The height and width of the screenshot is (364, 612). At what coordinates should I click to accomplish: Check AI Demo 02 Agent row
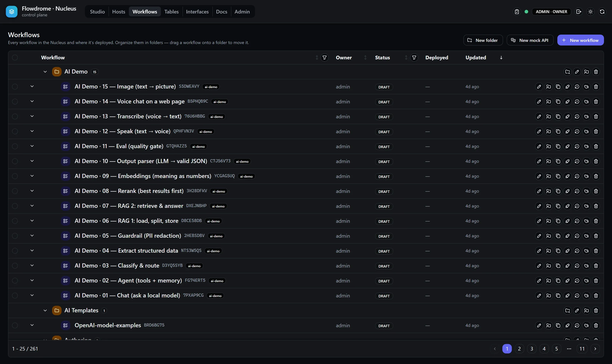click(15, 281)
